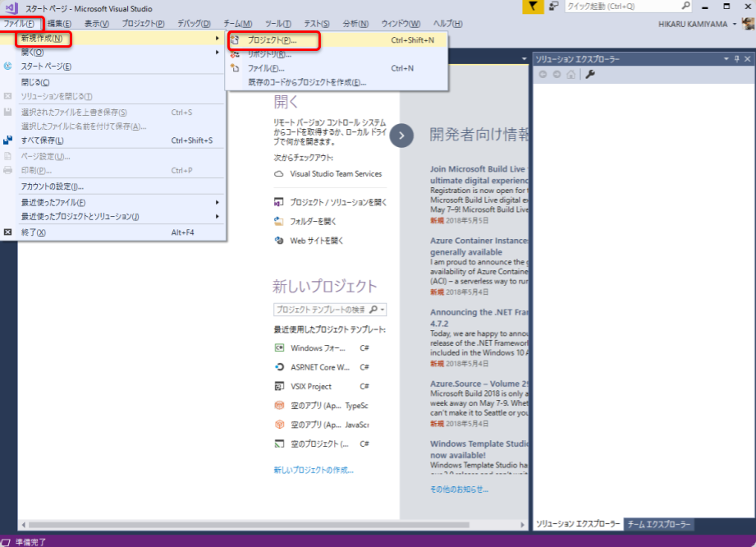756x547 pixels.
Task: Switch to the ソリューション エクスプローラー bottom tab
Action: click(x=578, y=524)
